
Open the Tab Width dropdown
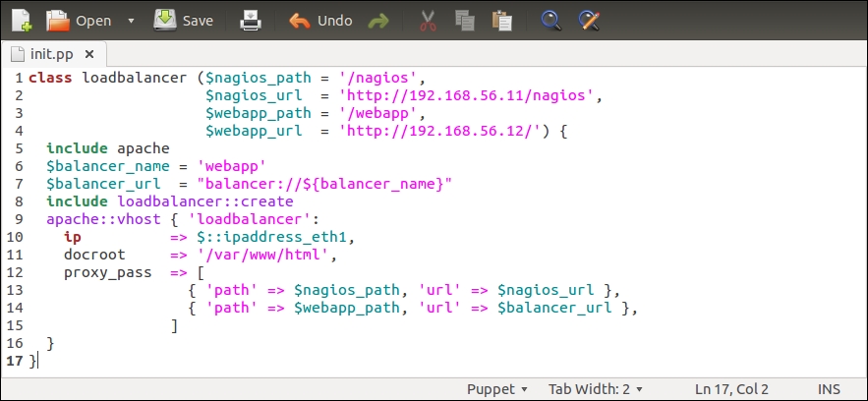595,388
